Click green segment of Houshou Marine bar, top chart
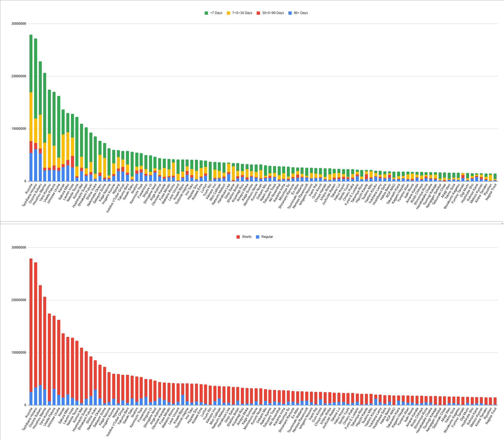Viewport: 504px width, 440px height. tap(45, 108)
